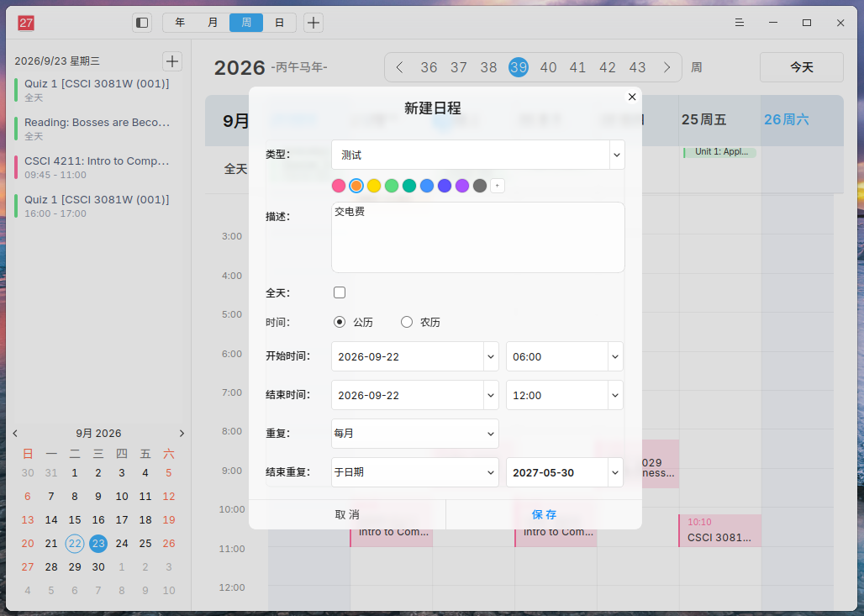Close the new schedule dialog
Viewport: 864px width, 616px height.
(x=632, y=97)
